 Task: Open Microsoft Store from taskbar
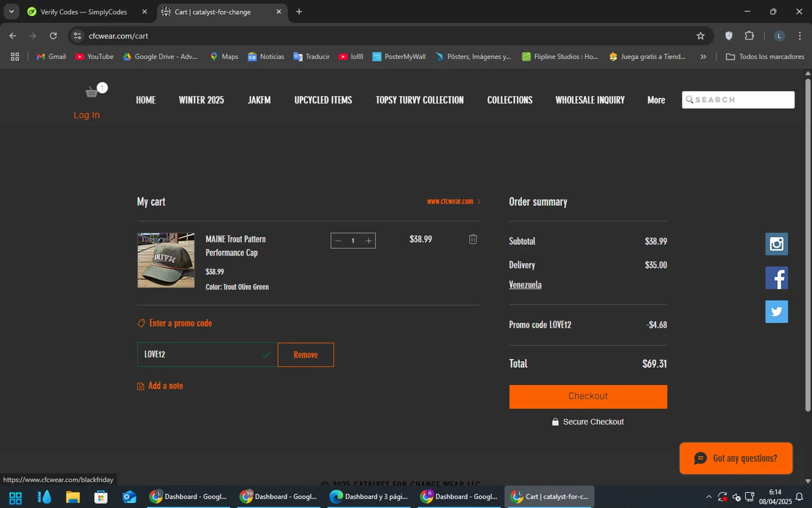[x=101, y=497]
